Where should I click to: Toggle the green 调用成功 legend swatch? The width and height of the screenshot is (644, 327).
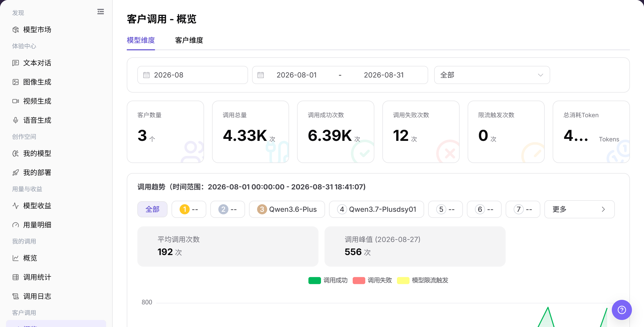point(314,280)
